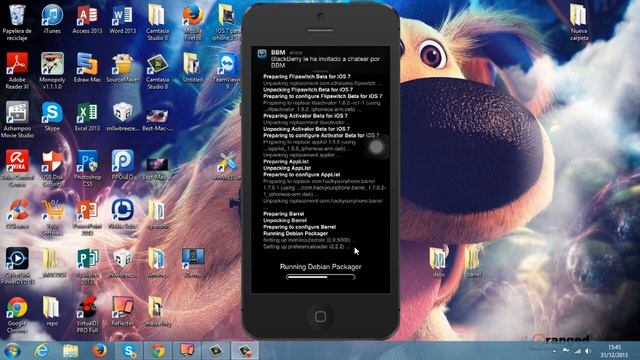
Task: Open PowerPoint 2013 desktop shortcut
Action: pos(87,217)
